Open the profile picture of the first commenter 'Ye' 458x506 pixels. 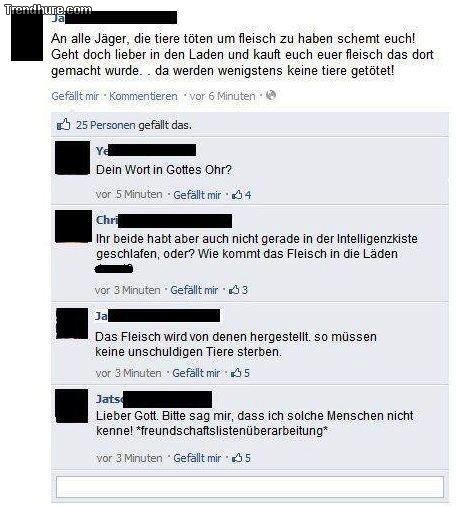pyautogui.click(x=72, y=158)
